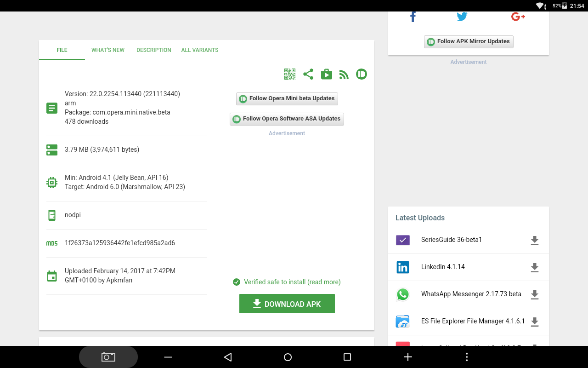The image size is (588, 368).
Task: Click the Latest Uploads heading
Action: coord(420,218)
